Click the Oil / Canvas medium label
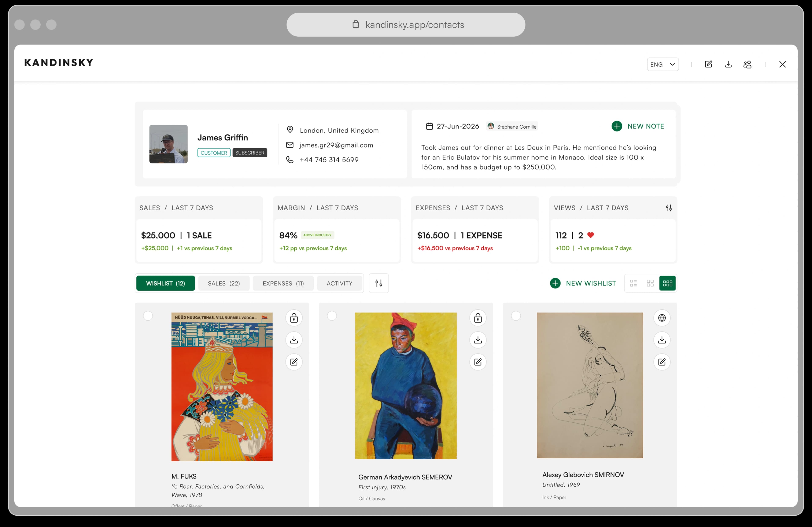This screenshot has height=527, width=812. [x=372, y=498]
